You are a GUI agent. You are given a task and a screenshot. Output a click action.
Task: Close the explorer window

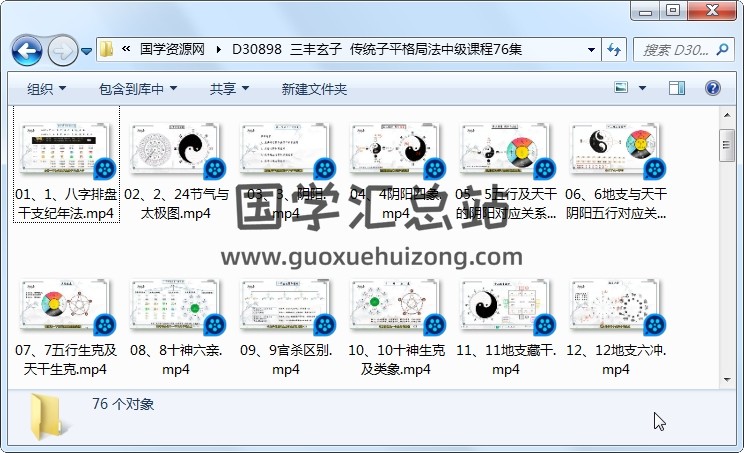click(712, 10)
